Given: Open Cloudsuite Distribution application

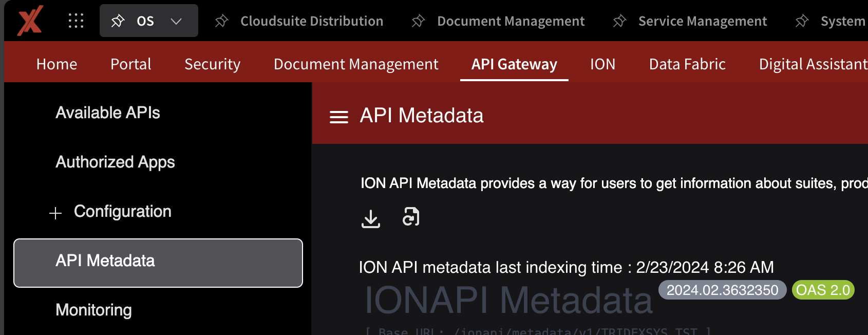Looking at the screenshot, I should click(x=312, y=21).
